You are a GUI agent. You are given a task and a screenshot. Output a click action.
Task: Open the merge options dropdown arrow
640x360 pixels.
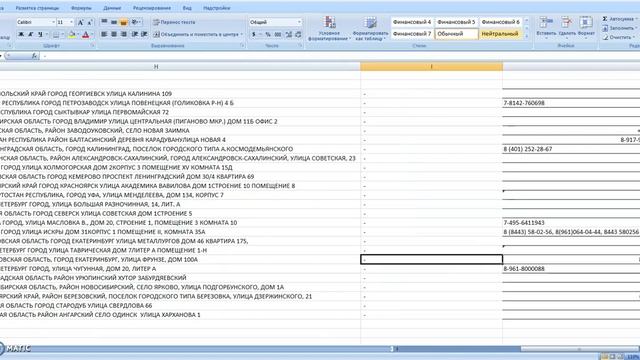tap(242, 35)
